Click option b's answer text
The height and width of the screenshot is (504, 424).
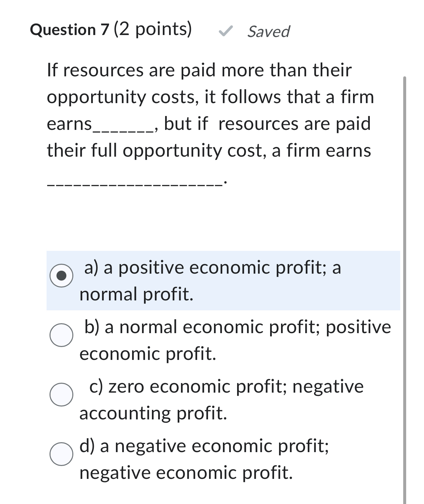(x=231, y=340)
